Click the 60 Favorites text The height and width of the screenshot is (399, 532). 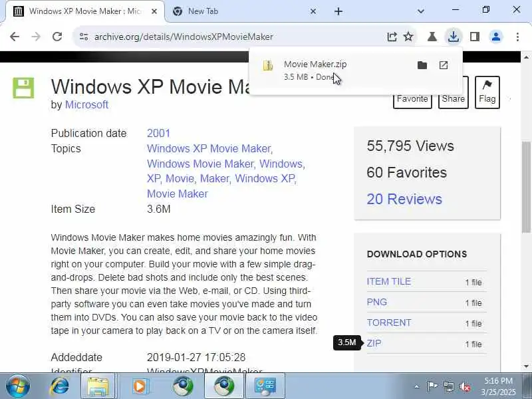click(406, 172)
